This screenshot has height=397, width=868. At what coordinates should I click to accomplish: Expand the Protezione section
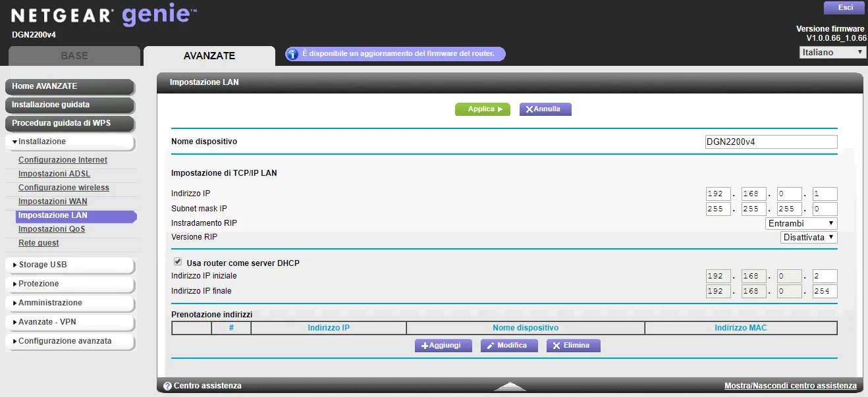pos(70,284)
